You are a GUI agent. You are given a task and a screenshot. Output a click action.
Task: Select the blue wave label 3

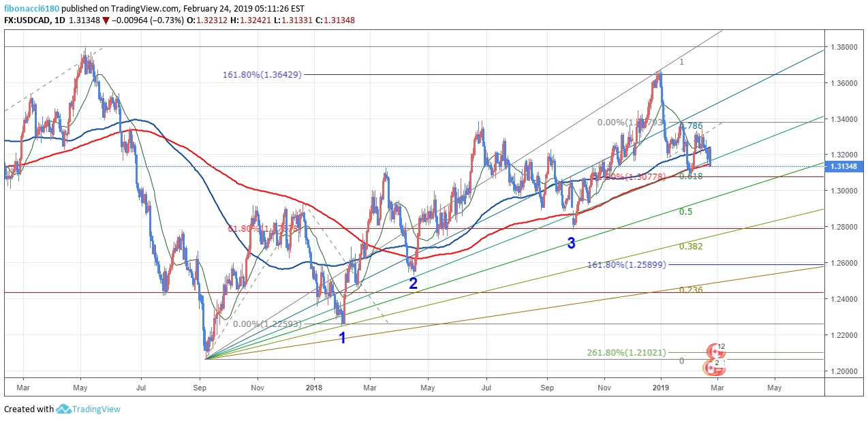571,243
